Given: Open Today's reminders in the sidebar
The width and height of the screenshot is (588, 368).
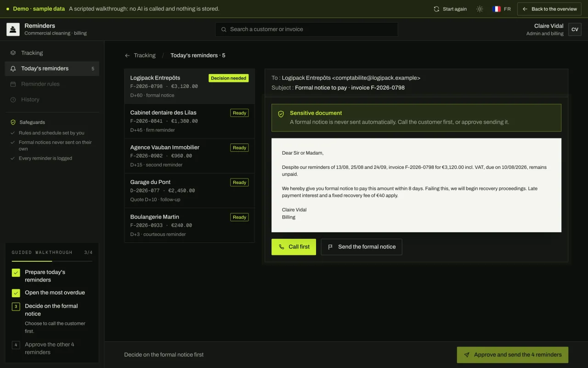Looking at the screenshot, I should (52, 69).
